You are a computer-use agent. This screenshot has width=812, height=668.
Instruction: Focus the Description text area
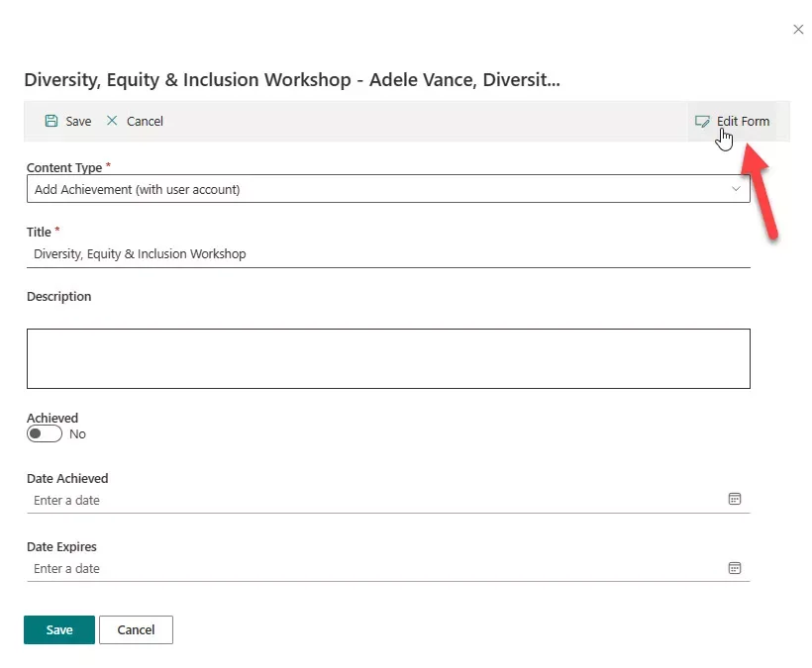pyautogui.click(x=387, y=358)
